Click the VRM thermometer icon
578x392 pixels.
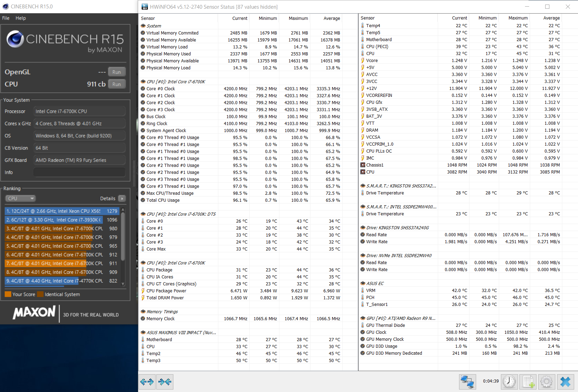click(363, 291)
